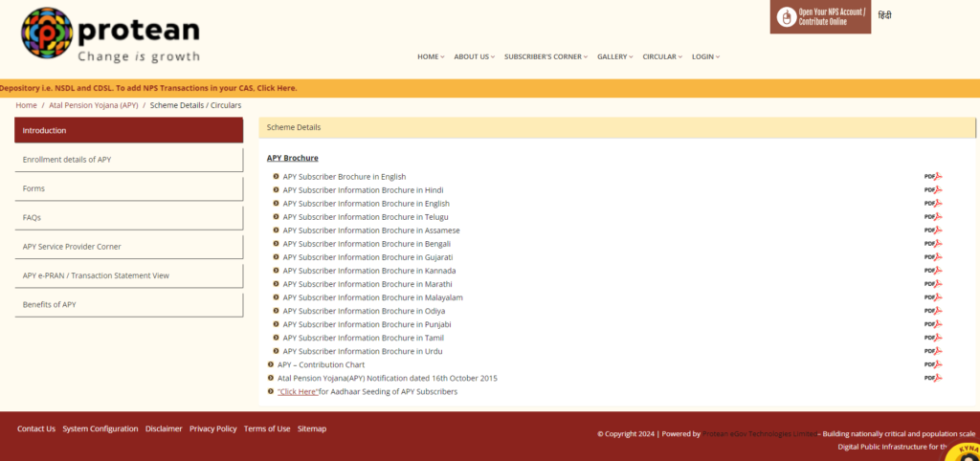Open PDF for APY Subscriber Brochure in English
Screen dimensions: 980x461
(932, 177)
